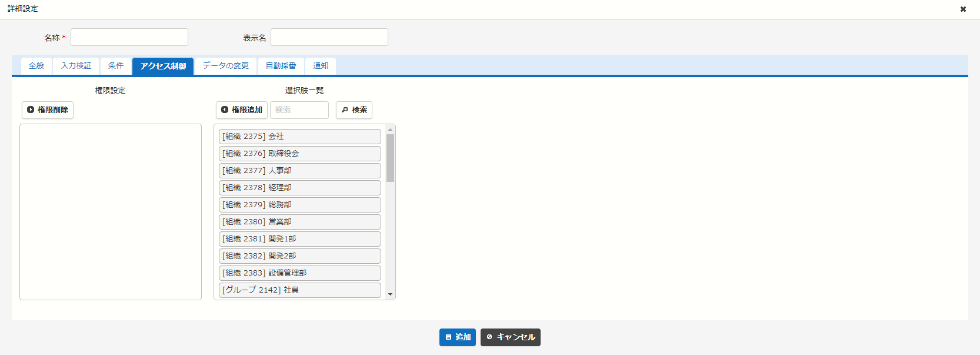The height and width of the screenshot is (355, 980).
Task: Click the blue 追加 button
Action: pos(458,337)
